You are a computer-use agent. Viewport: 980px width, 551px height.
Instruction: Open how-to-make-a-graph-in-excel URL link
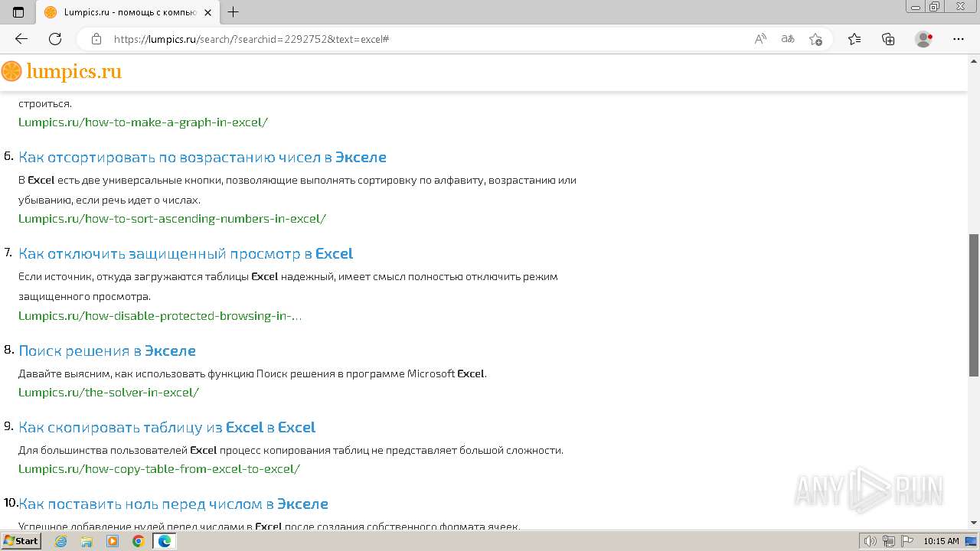click(x=143, y=122)
